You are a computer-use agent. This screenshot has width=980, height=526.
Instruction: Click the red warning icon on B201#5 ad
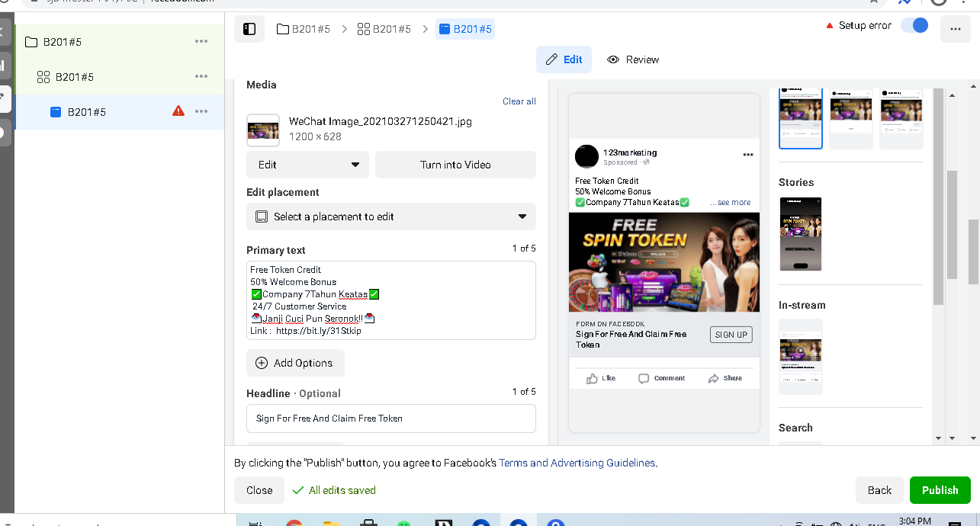[x=178, y=111]
